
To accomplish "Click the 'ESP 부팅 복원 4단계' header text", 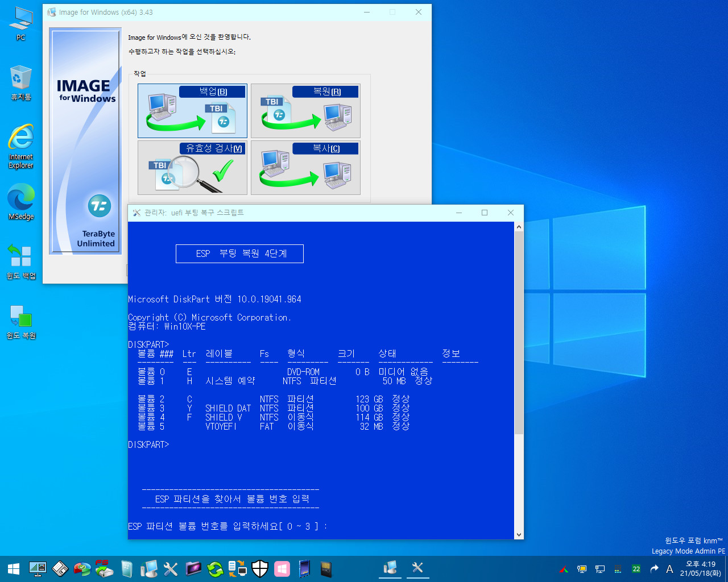I will coord(241,253).
